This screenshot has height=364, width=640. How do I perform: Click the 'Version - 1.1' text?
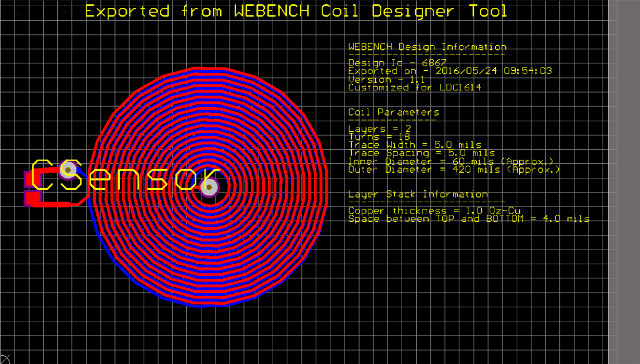[387, 79]
